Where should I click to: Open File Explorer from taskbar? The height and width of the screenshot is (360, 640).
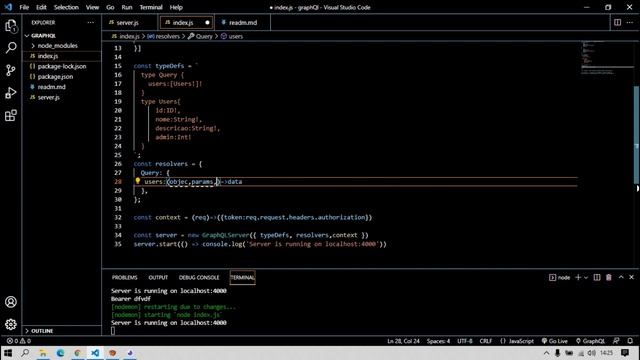(43, 353)
